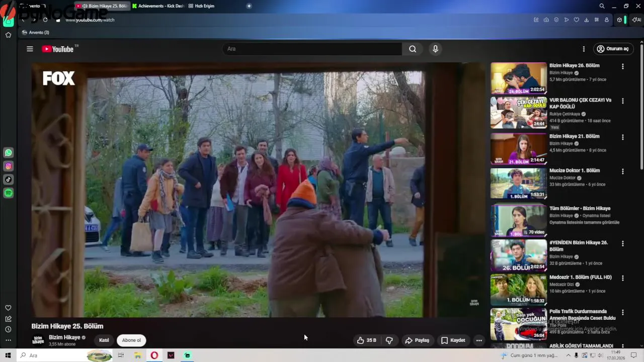Image resolution: width=644 pixels, height=362 pixels.
Task: Switch to the Achievements - Kick Dashboard tab
Action: (x=158, y=6)
